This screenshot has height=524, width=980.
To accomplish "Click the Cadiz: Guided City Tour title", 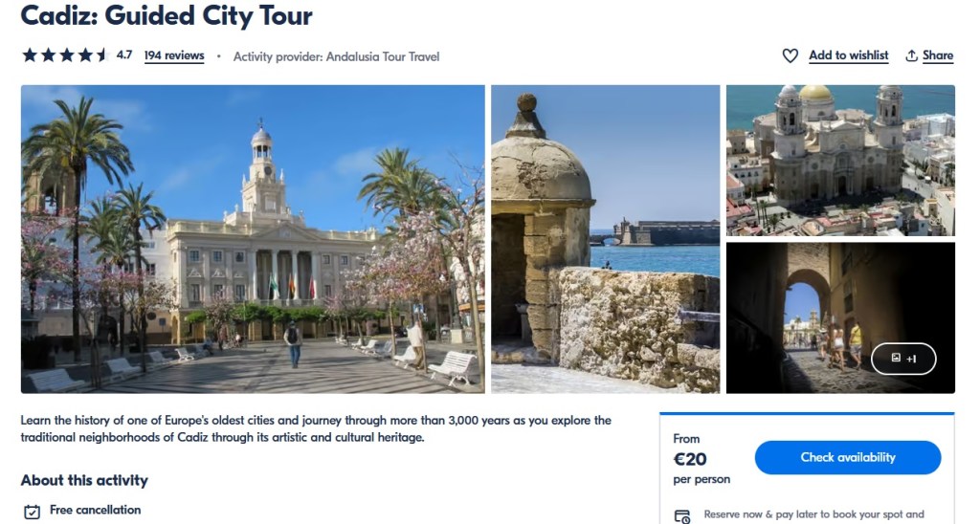I will pyautogui.click(x=167, y=15).
